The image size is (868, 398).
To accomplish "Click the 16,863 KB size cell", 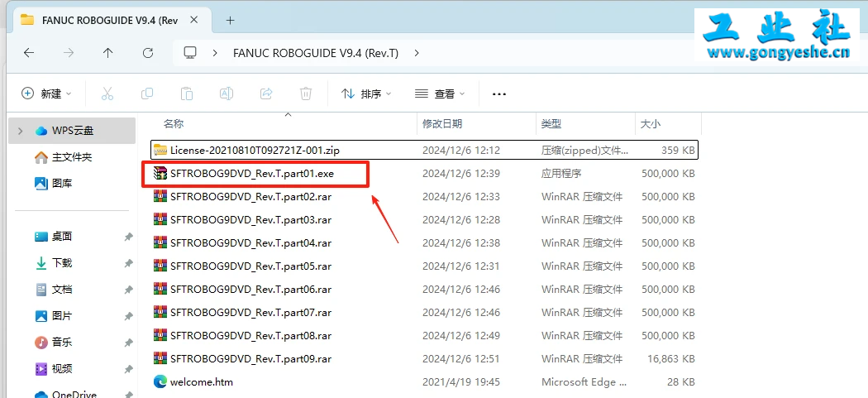I will click(x=671, y=358).
